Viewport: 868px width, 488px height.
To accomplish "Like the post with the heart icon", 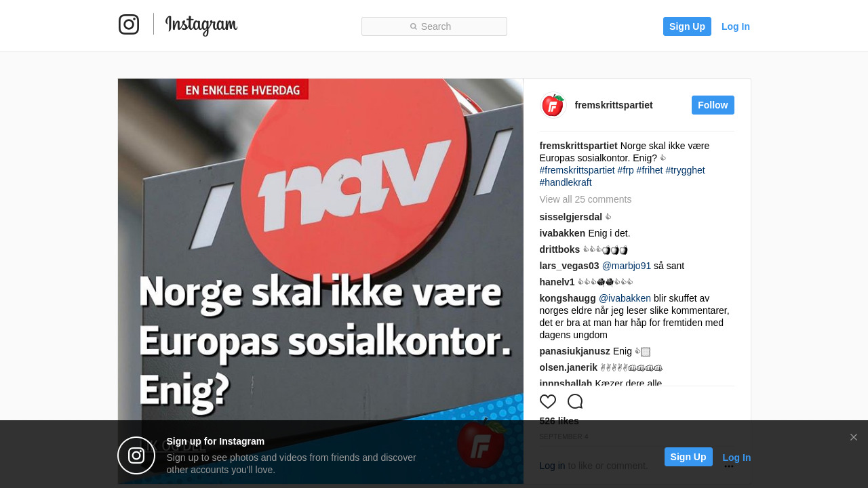I will click(x=548, y=401).
